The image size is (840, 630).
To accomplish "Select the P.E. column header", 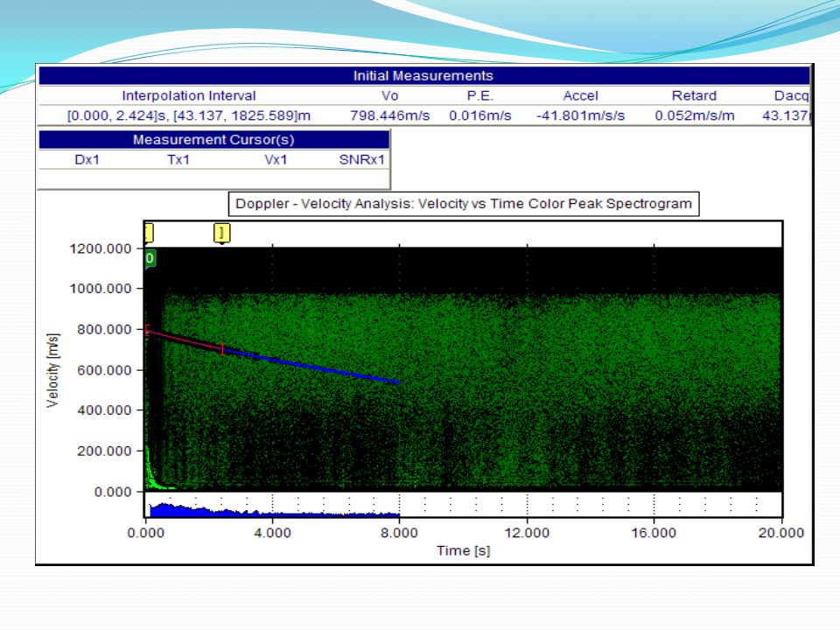I will 480,96.
